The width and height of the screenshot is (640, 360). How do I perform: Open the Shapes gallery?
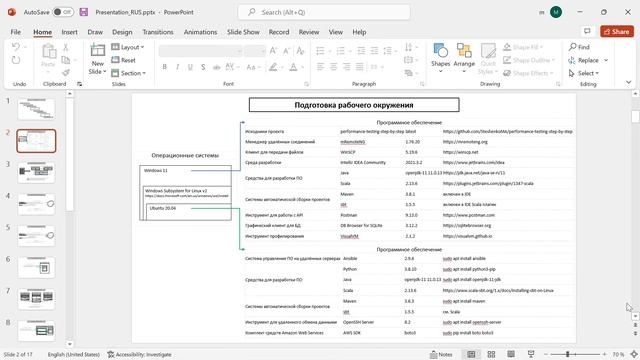click(440, 58)
